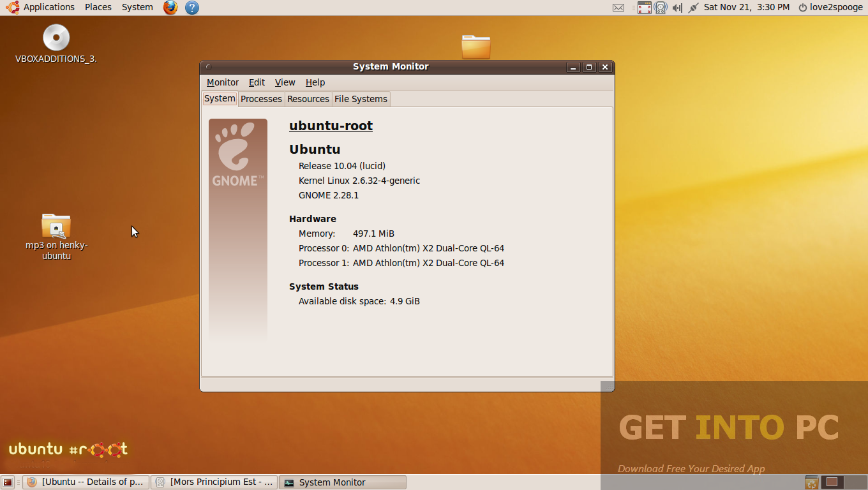Click the Memory 497.1 MiB value

373,234
